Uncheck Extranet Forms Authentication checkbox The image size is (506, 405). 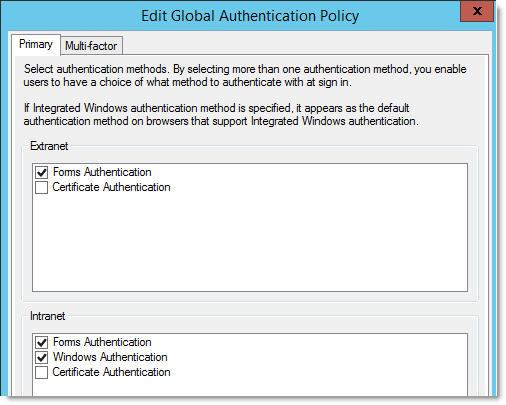42,172
